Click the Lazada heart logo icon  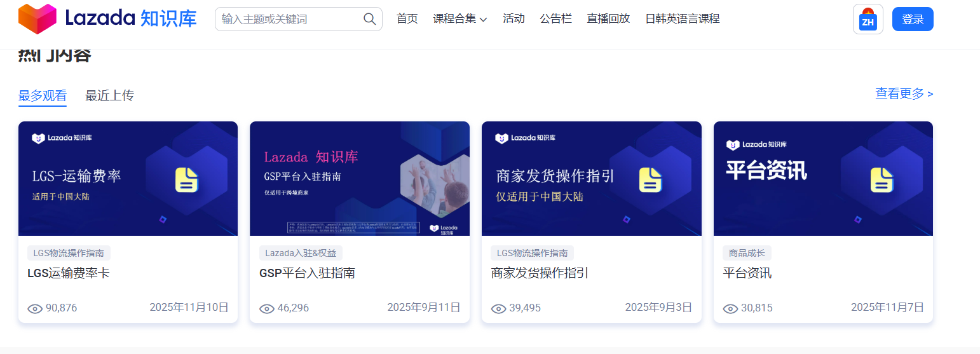37,19
